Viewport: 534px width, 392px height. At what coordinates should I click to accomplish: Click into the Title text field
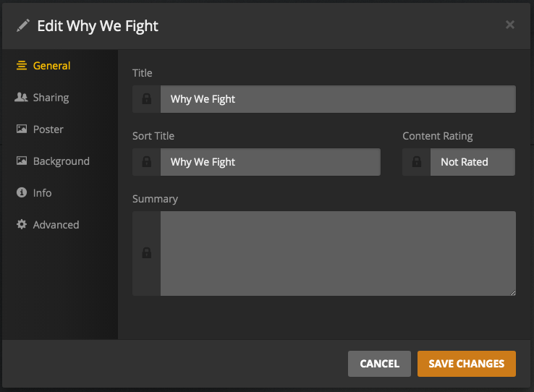pyautogui.click(x=338, y=99)
